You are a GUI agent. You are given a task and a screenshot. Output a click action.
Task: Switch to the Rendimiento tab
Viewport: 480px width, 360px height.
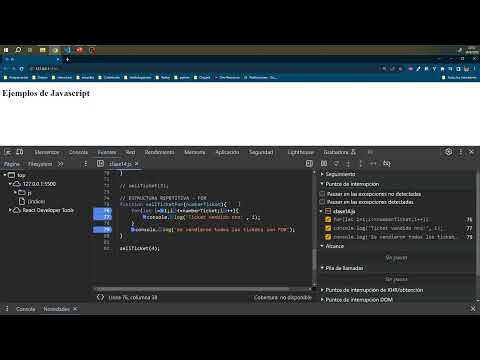point(159,152)
